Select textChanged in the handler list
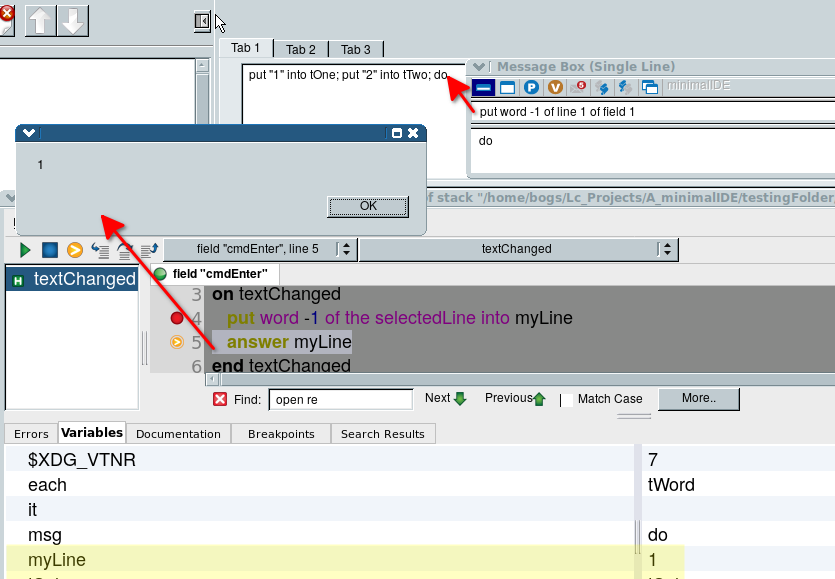The image size is (835, 579). (x=72, y=279)
